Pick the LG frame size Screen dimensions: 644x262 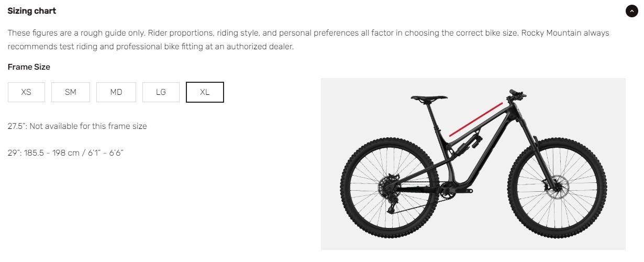coord(161,92)
